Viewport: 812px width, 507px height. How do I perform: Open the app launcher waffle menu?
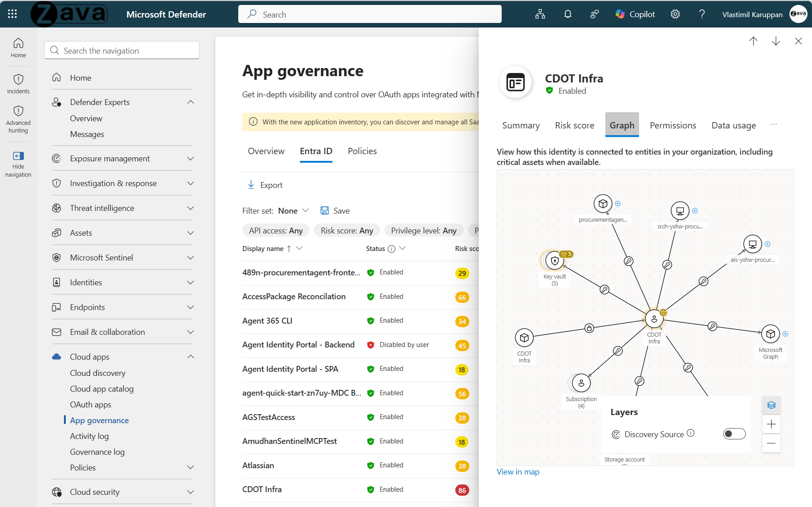click(x=13, y=14)
